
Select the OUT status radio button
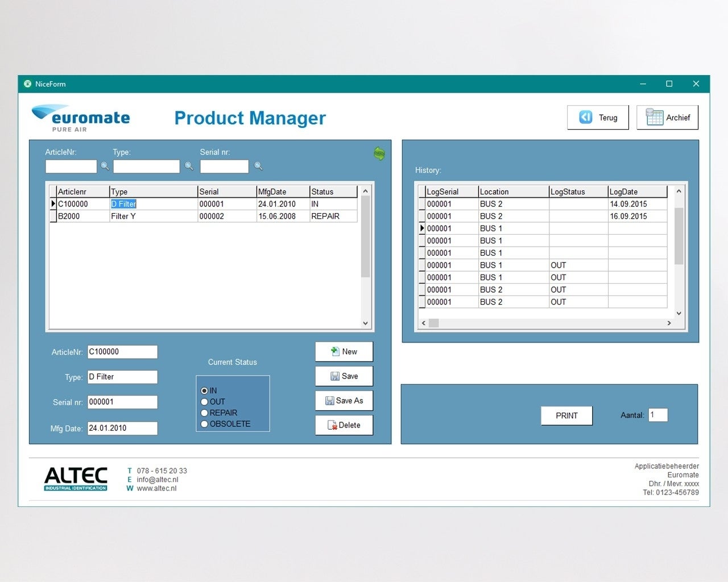(x=205, y=402)
